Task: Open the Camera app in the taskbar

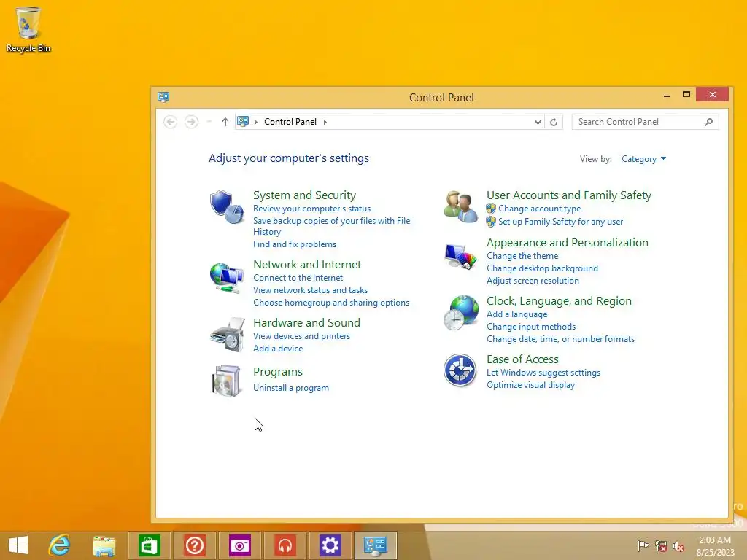Action: click(x=239, y=545)
